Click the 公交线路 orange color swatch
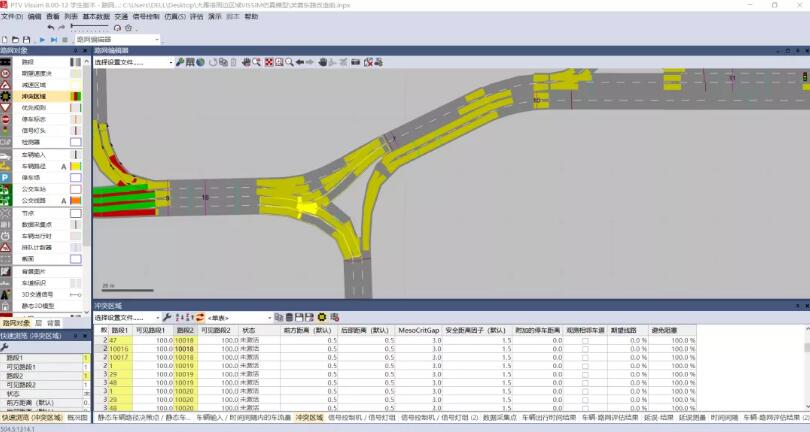The height and width of the screenshot is (432, 810). click(75, 200)
